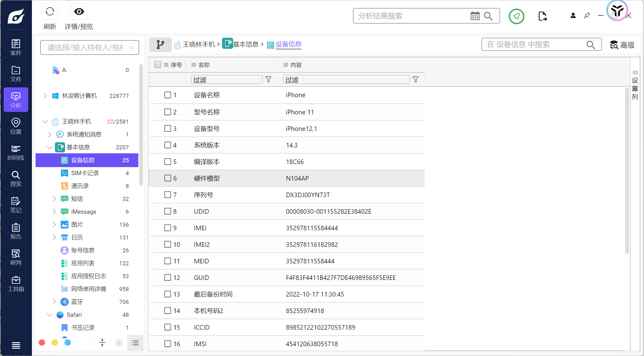This screenshot has height=356, width=644.
Task: Click the branch tree icon beside breadcrumb
Action: pyautogui.click(x=160, y=45)
